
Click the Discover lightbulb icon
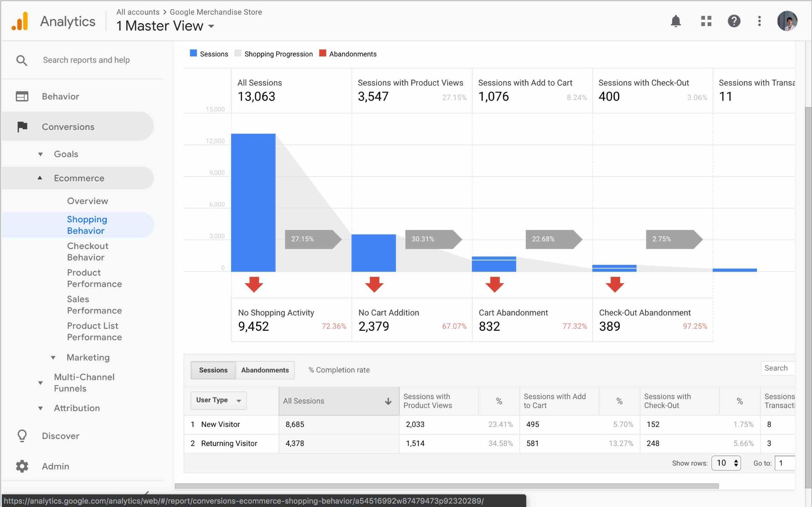pos(22,436)
